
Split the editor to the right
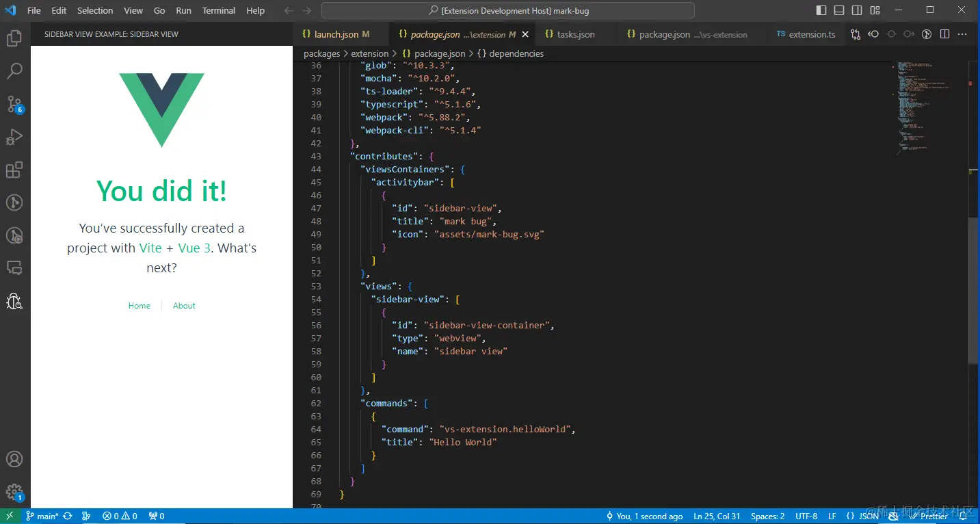pos(944,34)
